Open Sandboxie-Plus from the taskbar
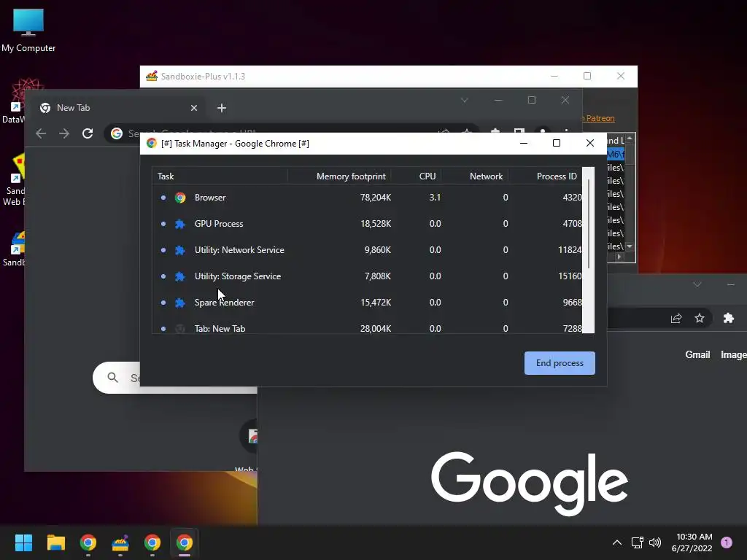The height and width of the screenshot is (560, 747). point(120,542)
